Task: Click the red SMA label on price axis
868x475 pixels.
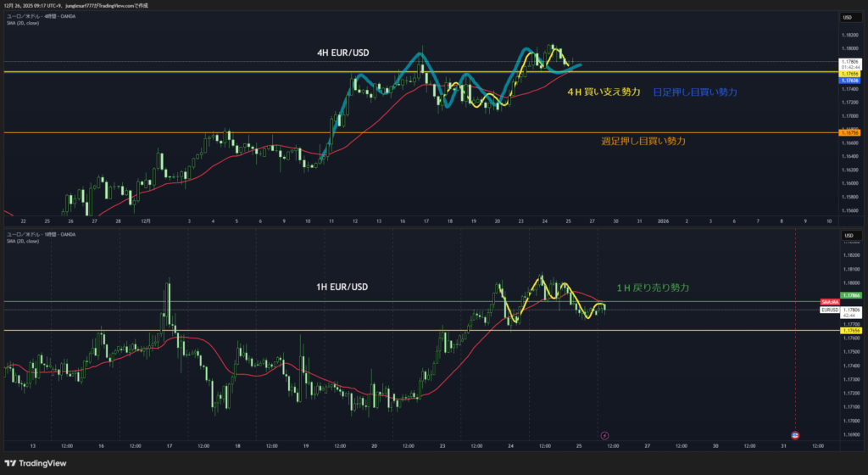Action: coord(829,302)
